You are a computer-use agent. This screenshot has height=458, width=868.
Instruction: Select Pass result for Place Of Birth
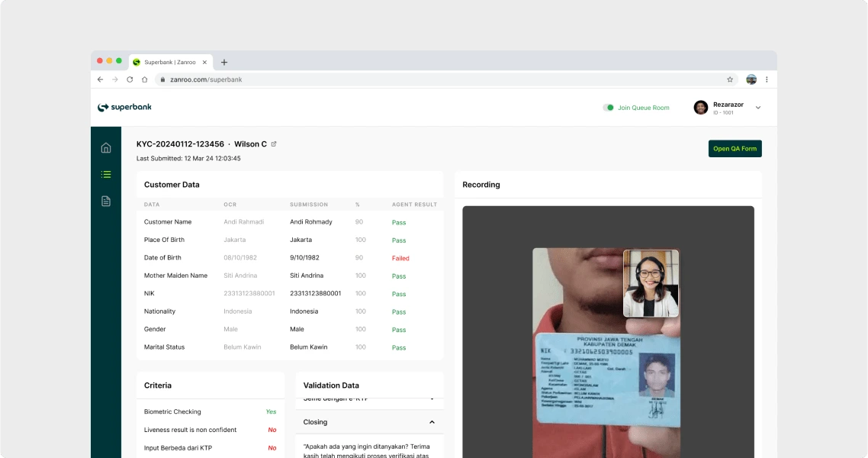pos(399,240)
